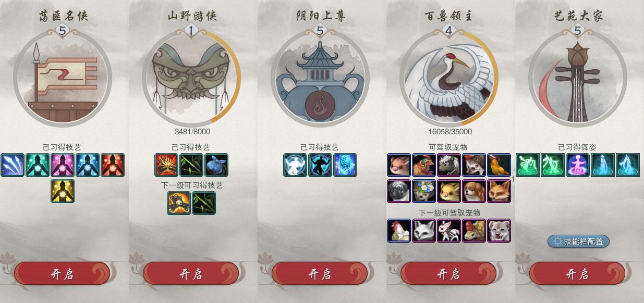Pick the hedgehog pet icon
This screenshot has width=644, height=303.
point(475,165)
